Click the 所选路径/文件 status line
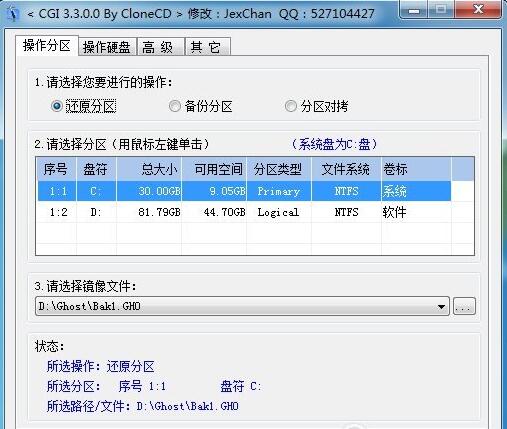 (x=143, y=406)
